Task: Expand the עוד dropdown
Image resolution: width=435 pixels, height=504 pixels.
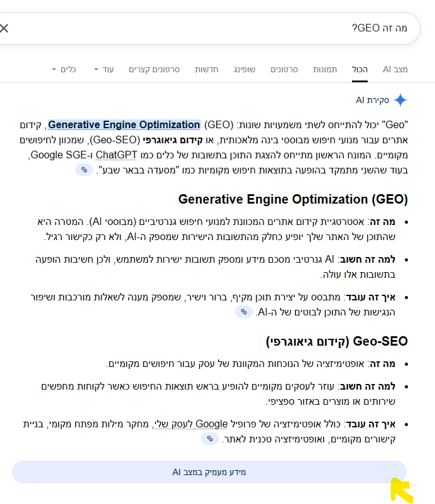Action: (104, 69)
